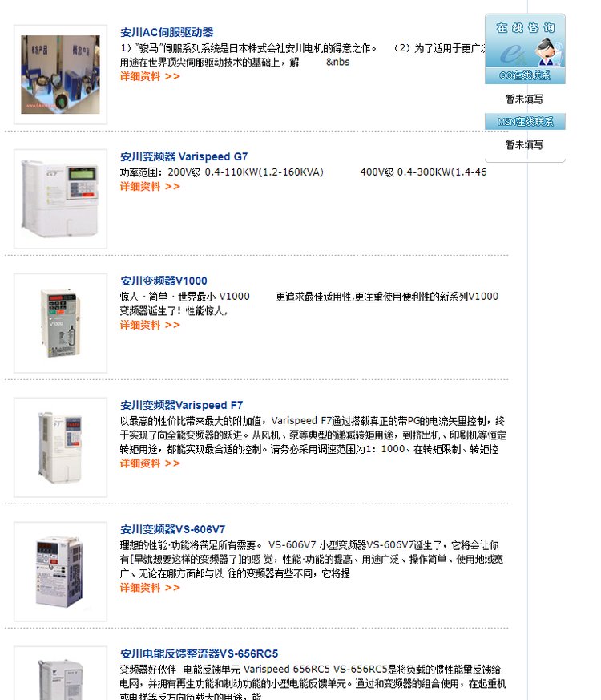
Task: Click the AC servo driver product thumbnail
Action: (60, 75)
